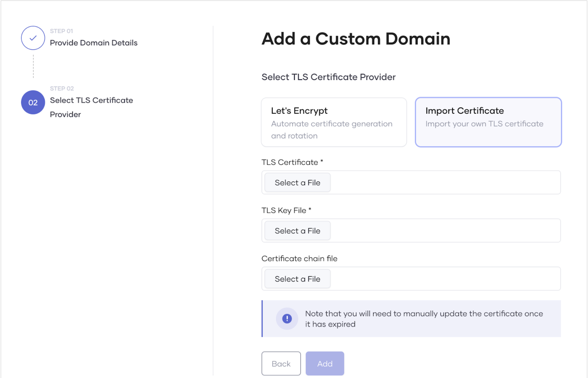
Task: Click Select a File under TLS Key File
Action: (297, 231)
